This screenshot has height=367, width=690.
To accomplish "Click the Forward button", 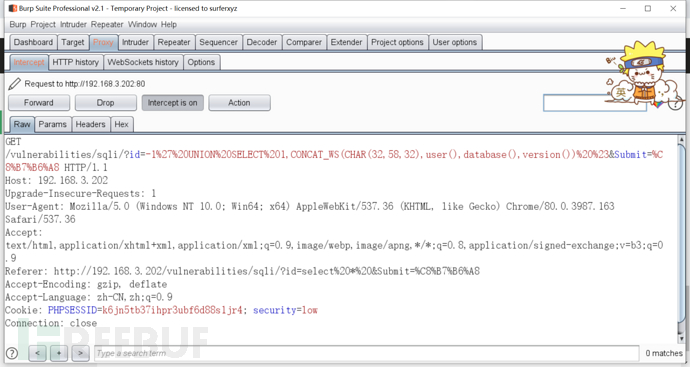I will [39, 103].
